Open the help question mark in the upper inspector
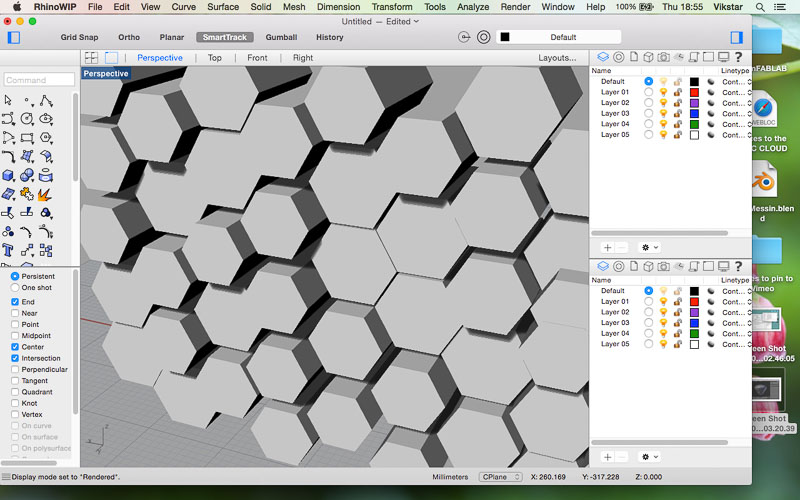This screenshot has height=500, width=800. coord(737,57)
